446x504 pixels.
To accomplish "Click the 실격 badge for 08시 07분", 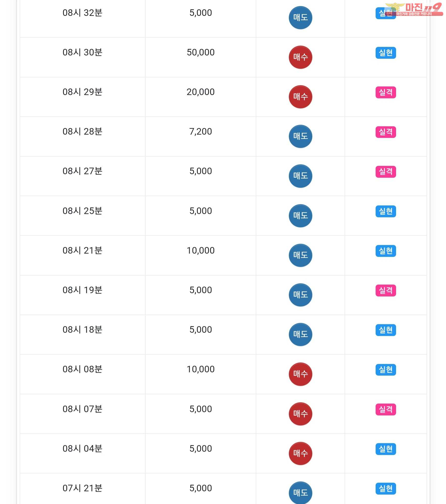I will 385,409.
